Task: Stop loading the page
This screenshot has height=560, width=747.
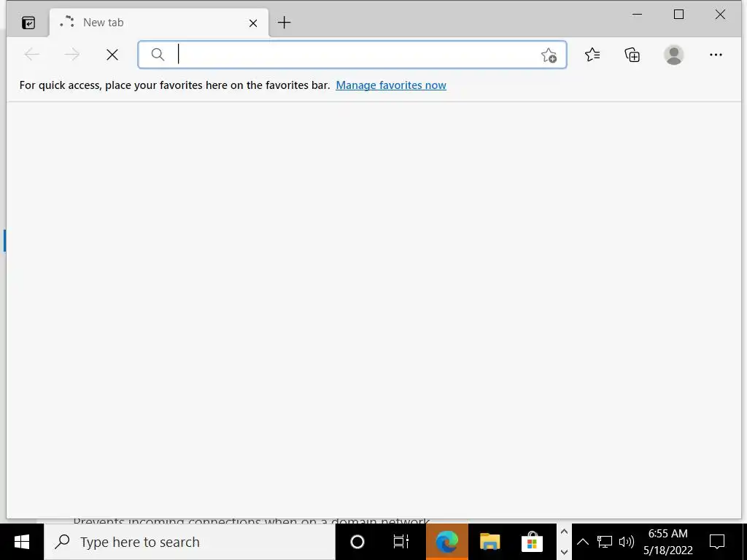Action: click(112, 55)
